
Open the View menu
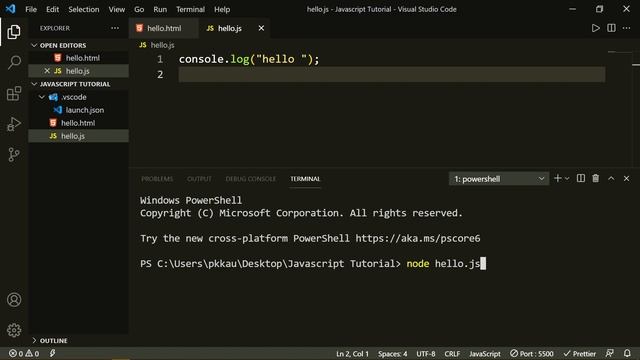pyautogui.click(x=117, y=9)
